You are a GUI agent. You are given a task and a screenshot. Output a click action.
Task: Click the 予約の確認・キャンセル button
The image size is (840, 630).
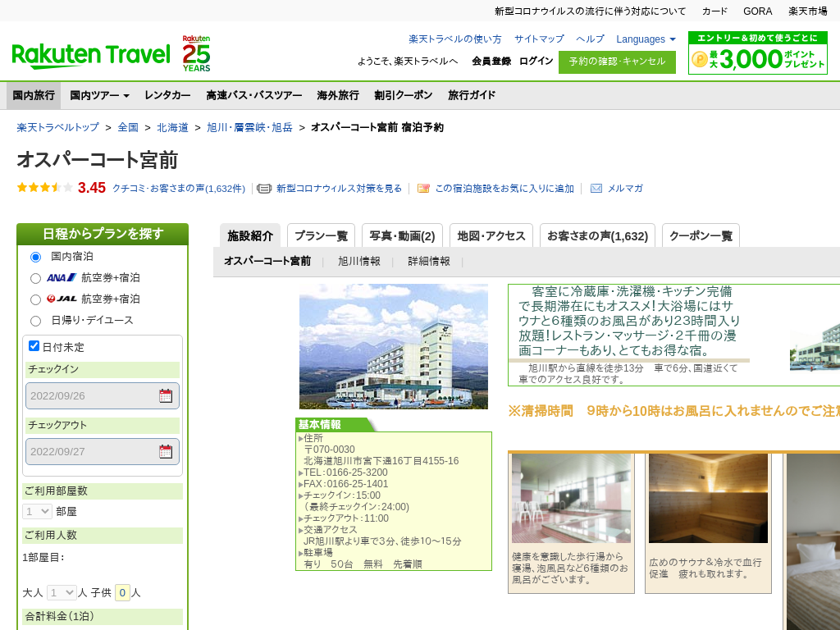(x=617, y=62)
